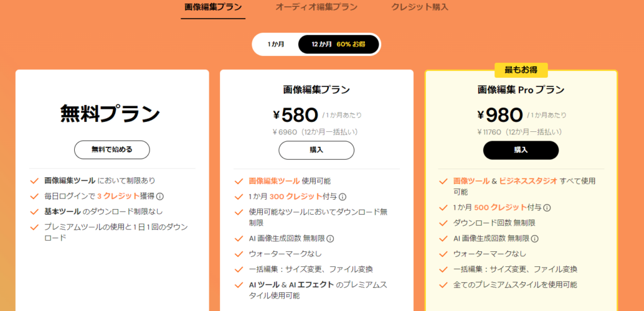
Task: Select the 12か月 60% お得 billing option
Action: click(x=338, y=44)
